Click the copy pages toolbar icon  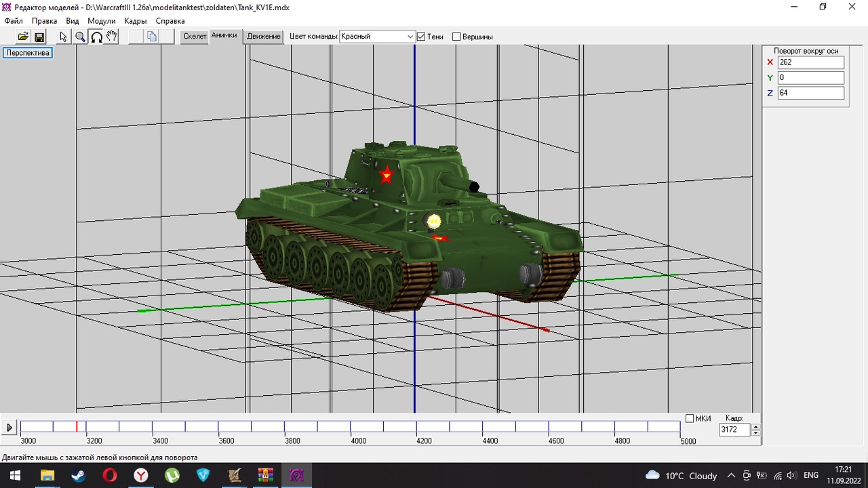click(152, 37)
